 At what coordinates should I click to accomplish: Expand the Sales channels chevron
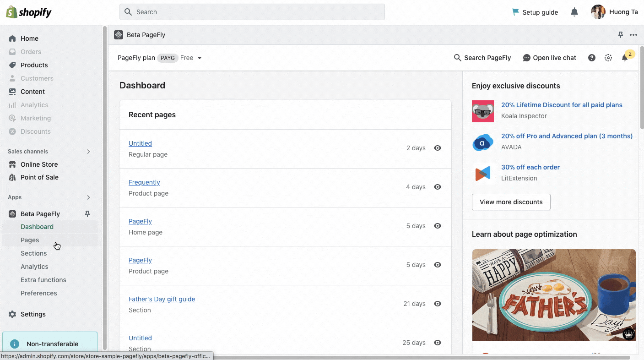click(88, 152)
